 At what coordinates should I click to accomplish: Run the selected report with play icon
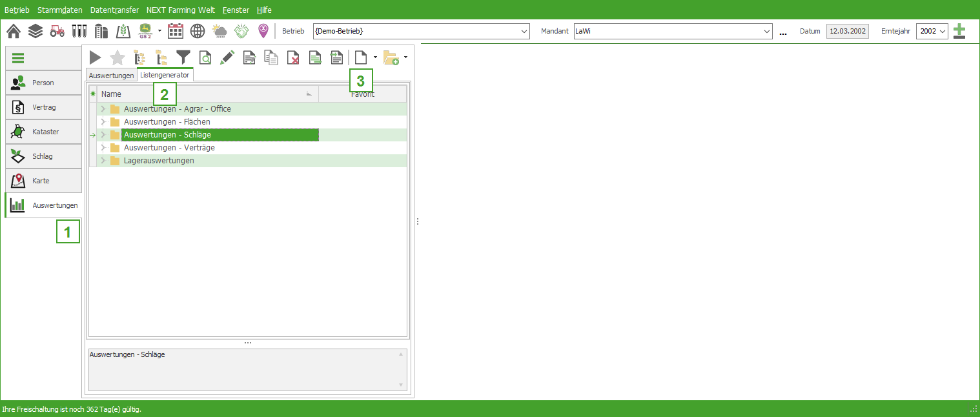click(96, 57)
